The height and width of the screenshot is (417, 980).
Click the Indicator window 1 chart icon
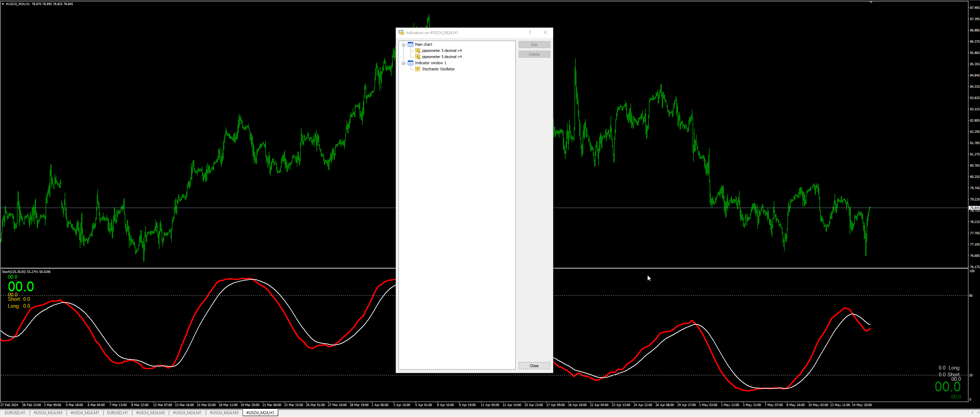(410, 63)
